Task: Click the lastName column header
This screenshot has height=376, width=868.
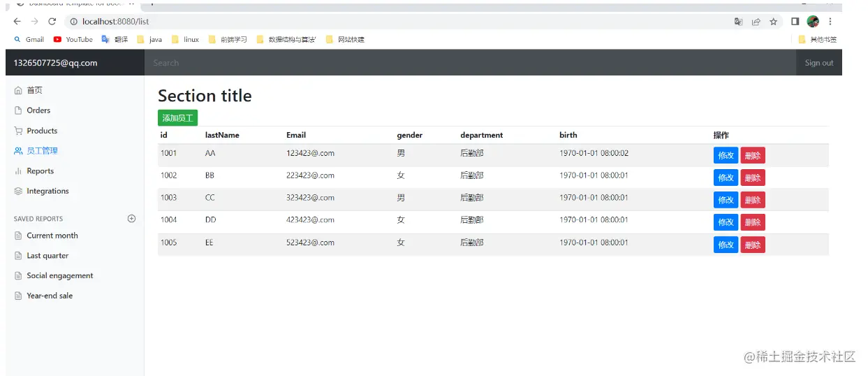Action: (x=222, y=135)
